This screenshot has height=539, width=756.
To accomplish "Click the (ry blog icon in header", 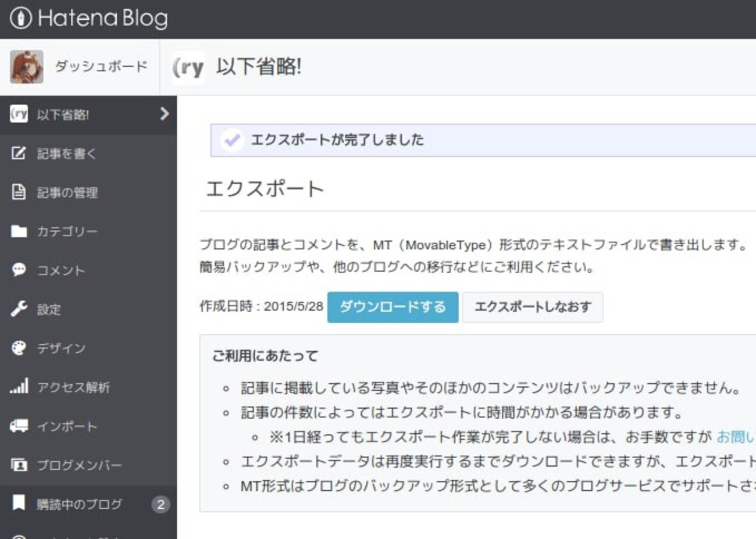I will (188, 67).
